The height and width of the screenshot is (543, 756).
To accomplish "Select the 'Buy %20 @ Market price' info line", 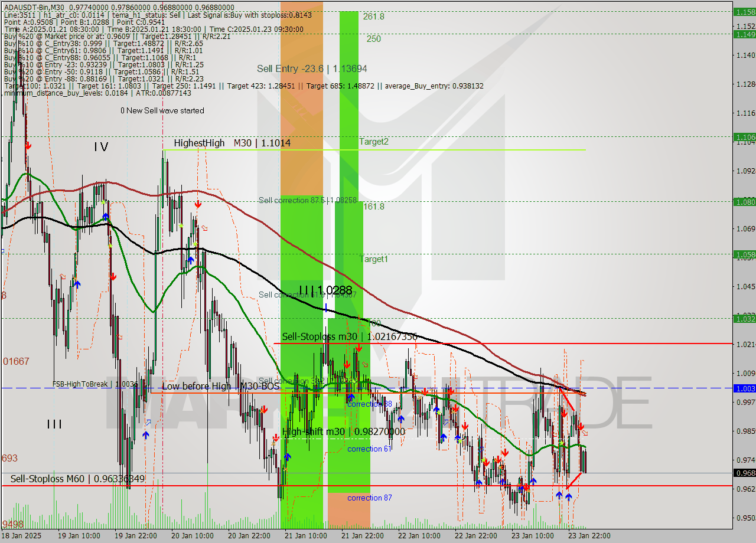I will [117, 36].
